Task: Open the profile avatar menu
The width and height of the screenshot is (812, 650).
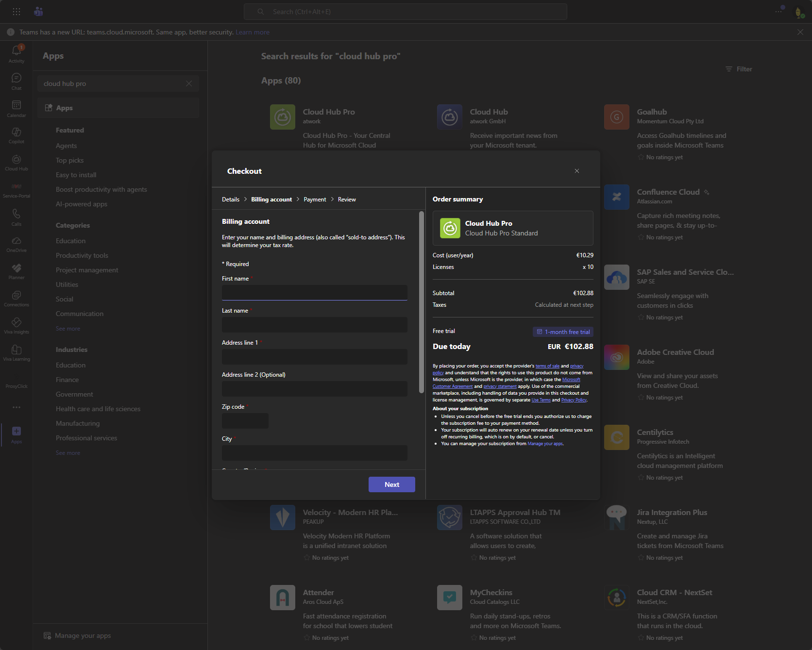Action: 799,12
